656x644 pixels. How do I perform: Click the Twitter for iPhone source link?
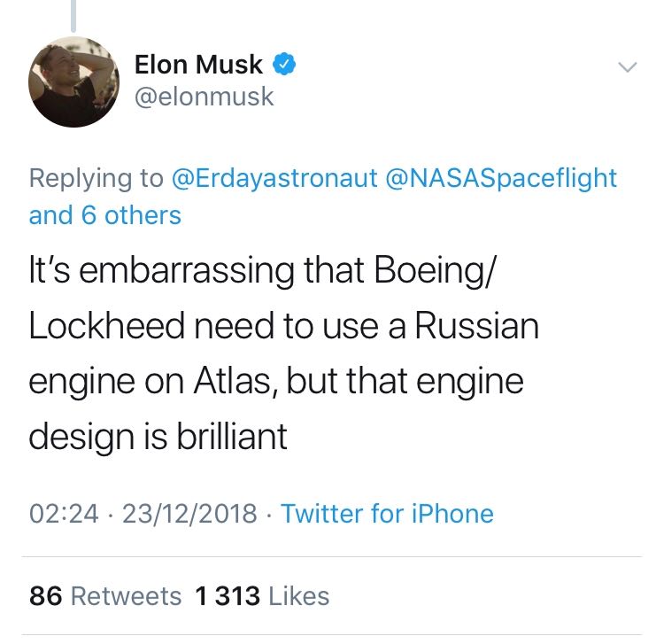click(387, 514)
